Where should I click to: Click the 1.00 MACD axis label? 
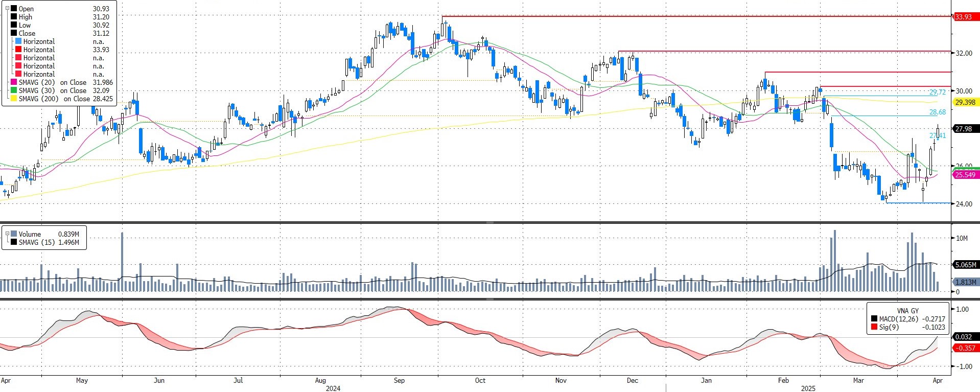click(962, 309)
